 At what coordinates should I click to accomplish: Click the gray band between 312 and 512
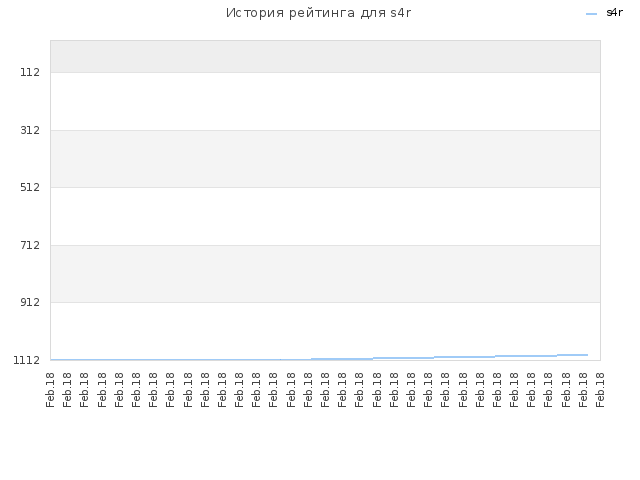[325, 159]
